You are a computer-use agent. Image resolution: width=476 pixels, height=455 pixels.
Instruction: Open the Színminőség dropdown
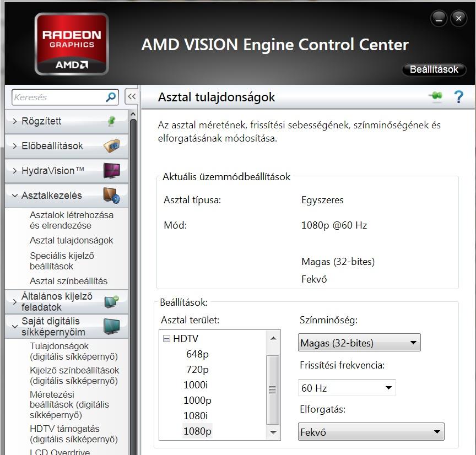359,343
